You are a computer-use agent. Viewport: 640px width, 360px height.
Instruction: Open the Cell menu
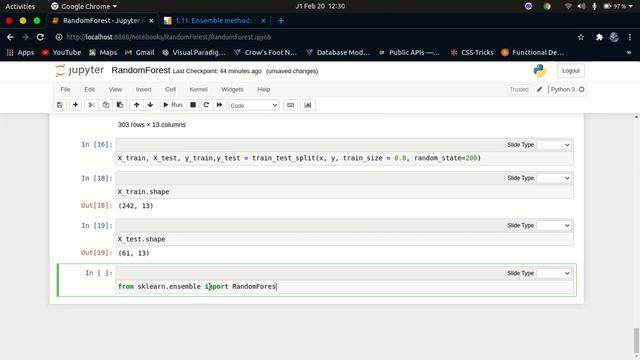(170, 89)
